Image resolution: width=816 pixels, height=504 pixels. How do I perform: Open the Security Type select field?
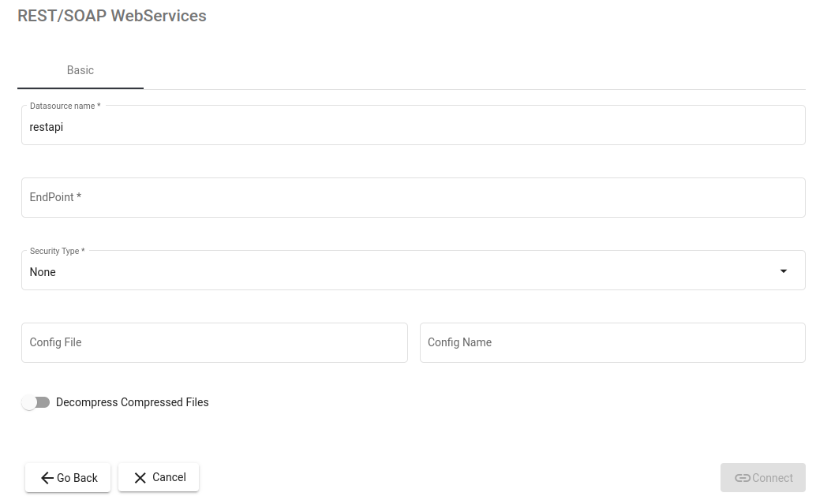tap(395, 271)
